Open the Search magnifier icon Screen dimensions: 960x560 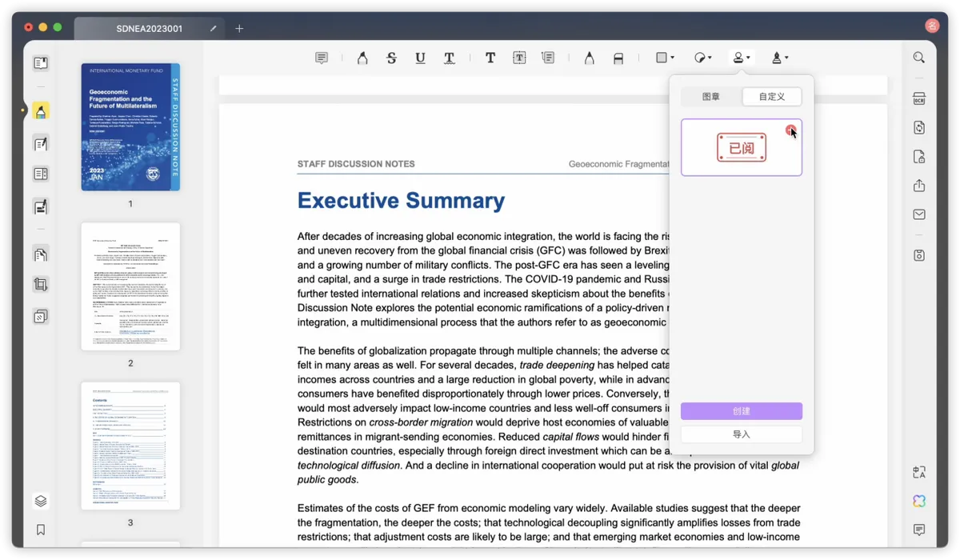(x=919, y=58)
